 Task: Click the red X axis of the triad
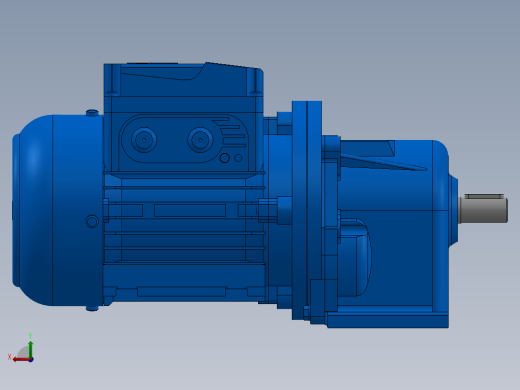(21, 360)
